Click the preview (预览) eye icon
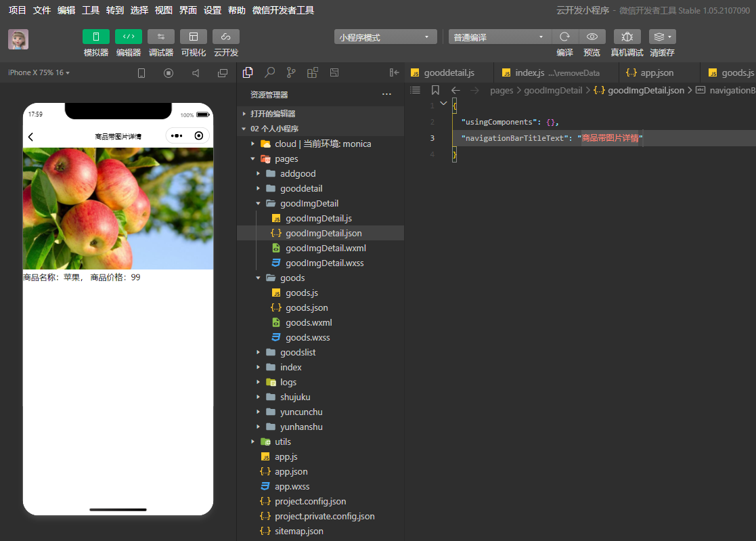The image size is (756, 541). pyautogui.click(x=592, y=37)
